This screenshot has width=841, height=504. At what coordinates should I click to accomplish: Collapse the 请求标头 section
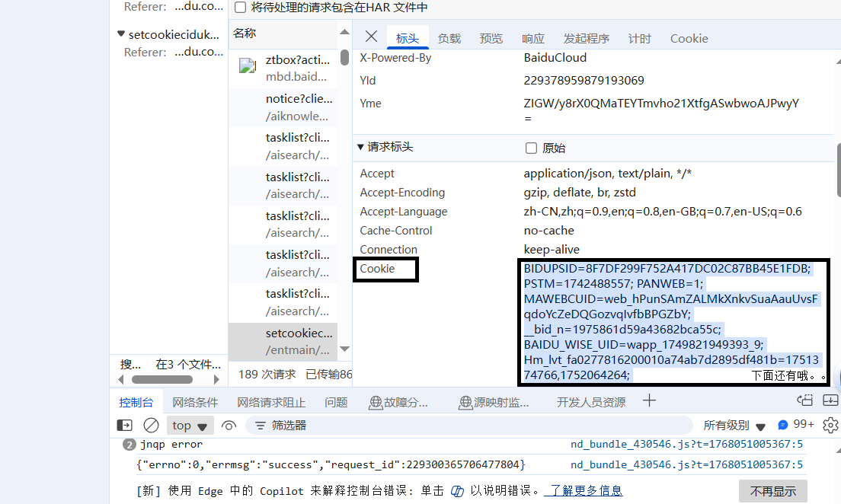[360, 148]
